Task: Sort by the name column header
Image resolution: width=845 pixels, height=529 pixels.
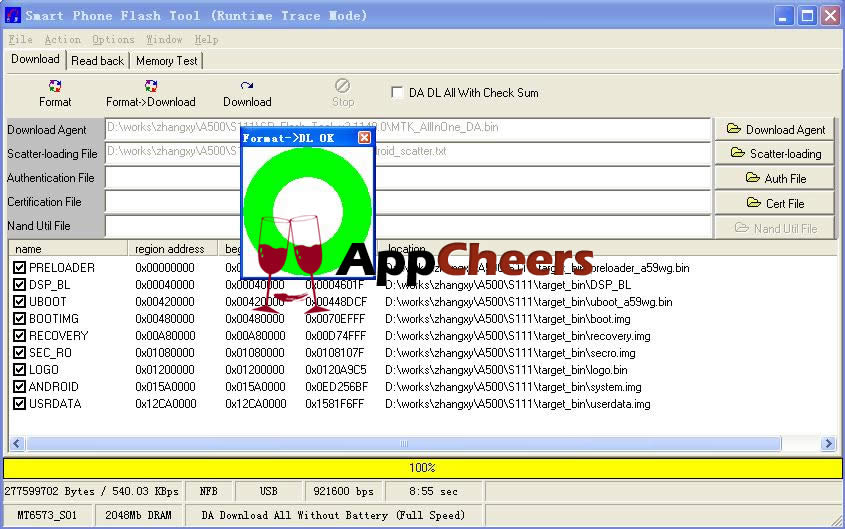Action: point(68,249)
